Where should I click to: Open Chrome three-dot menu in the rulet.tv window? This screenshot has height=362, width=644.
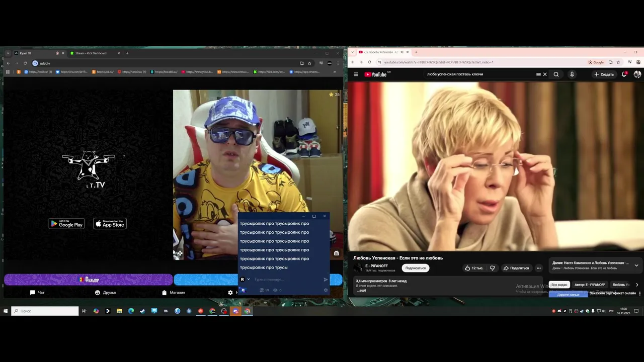338,63
